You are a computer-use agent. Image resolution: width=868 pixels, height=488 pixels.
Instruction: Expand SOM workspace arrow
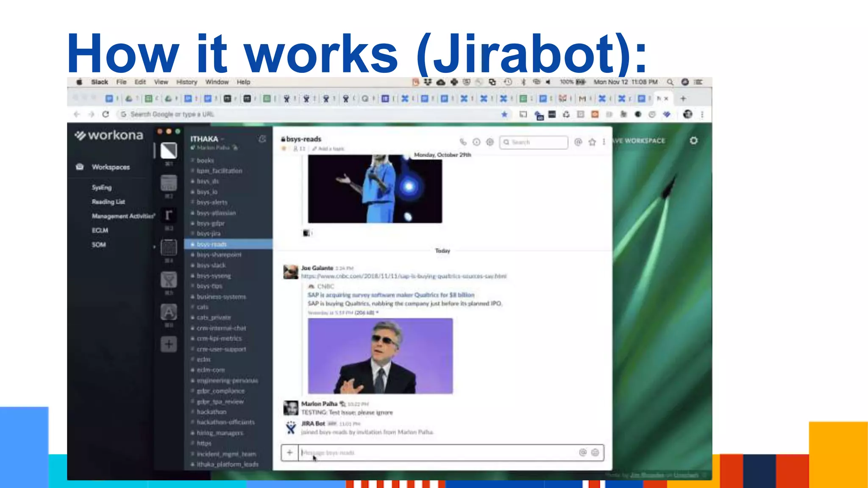click(154, 246)
